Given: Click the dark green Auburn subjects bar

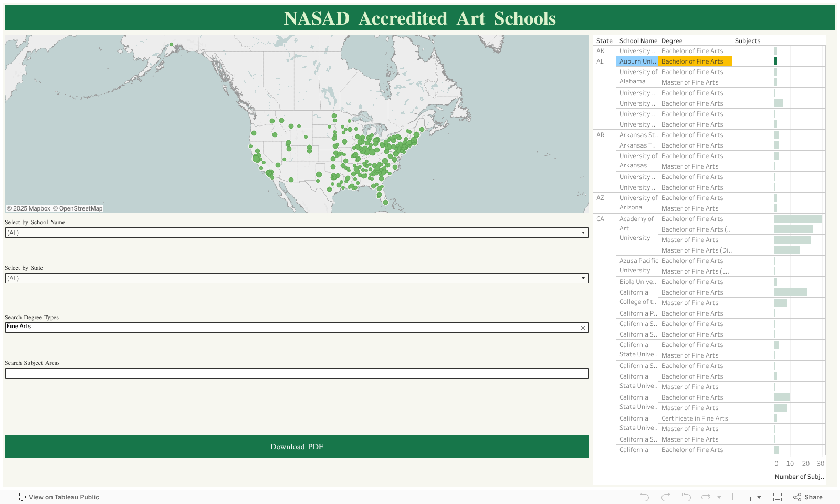Looking at the screenshot, I should click(775, 61).
